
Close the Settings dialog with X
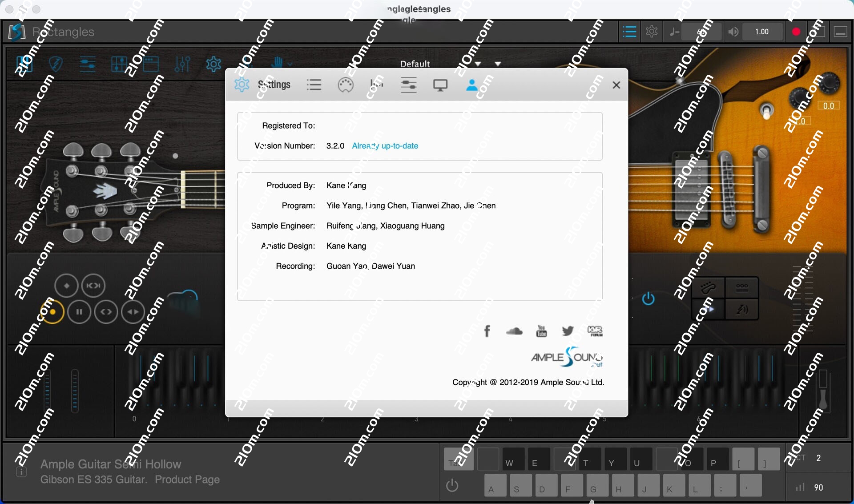pos(616,85)
